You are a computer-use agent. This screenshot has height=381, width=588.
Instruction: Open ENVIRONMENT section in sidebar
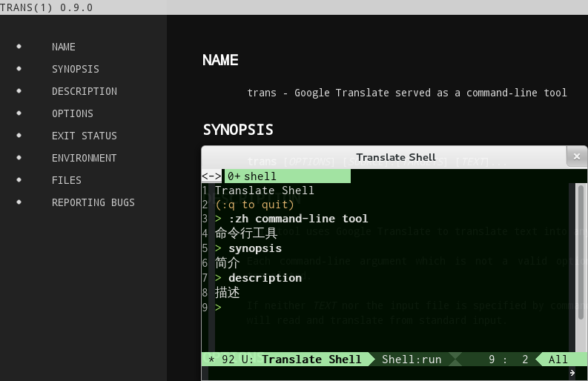[85, 158]
